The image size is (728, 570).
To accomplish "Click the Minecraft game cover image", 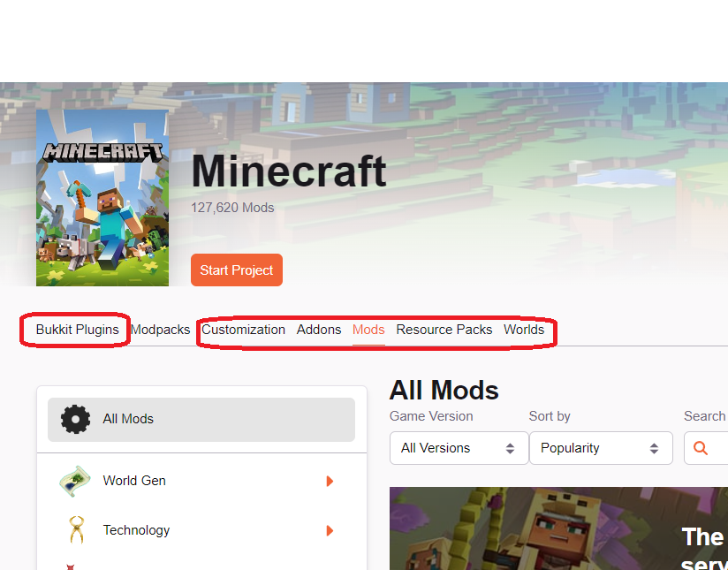I will pyautogui.click(x=102, y=198).
